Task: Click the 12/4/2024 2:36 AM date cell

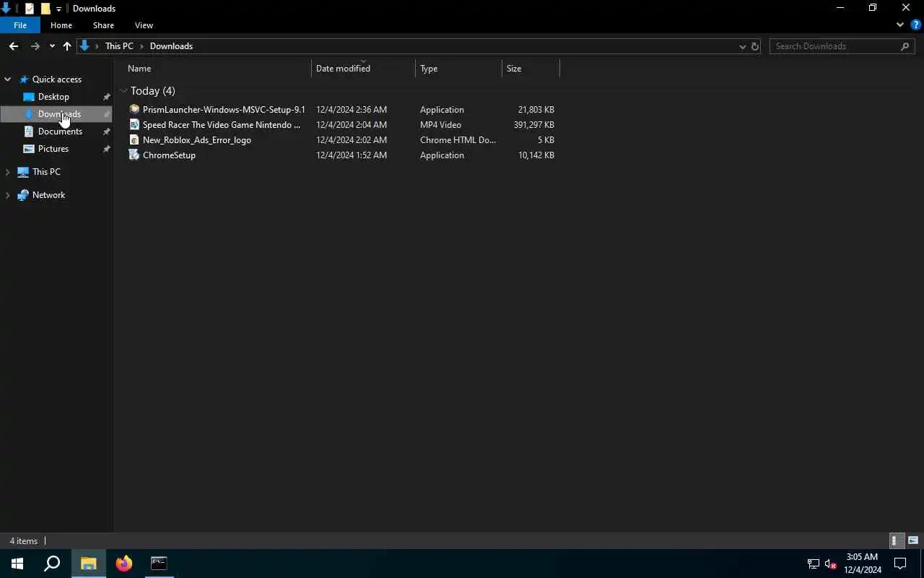Action: pos(352,110)
